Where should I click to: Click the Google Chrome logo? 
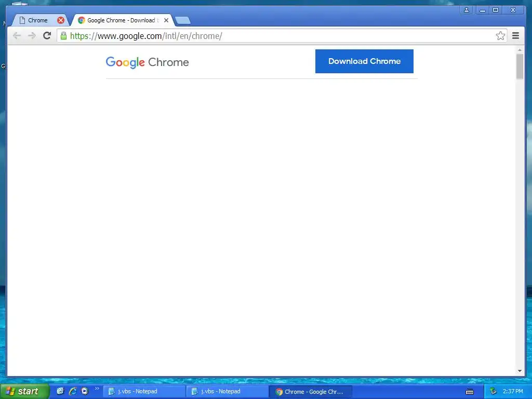(x=147, y=62)
